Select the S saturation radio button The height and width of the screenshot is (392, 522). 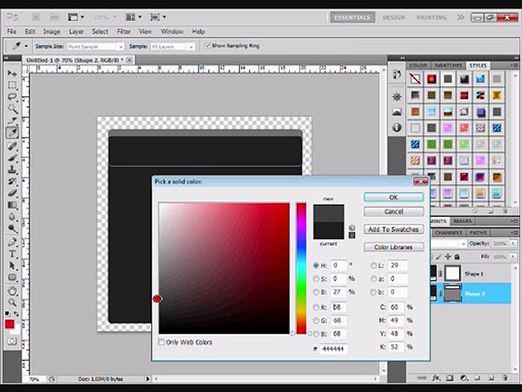(316, 279)
